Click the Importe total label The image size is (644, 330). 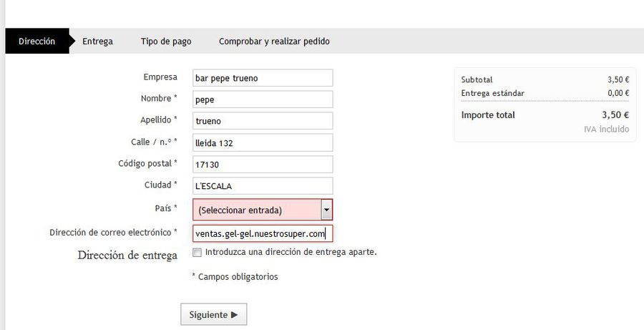487,115
